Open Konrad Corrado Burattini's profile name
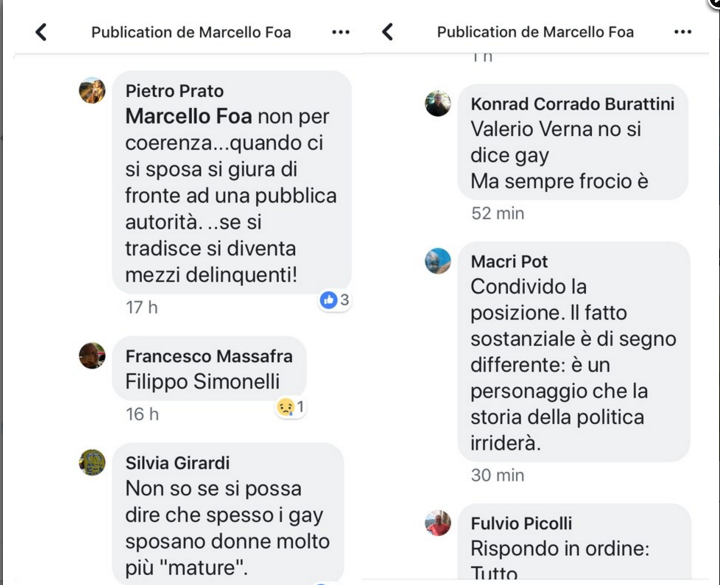 [x=573, y=104]
